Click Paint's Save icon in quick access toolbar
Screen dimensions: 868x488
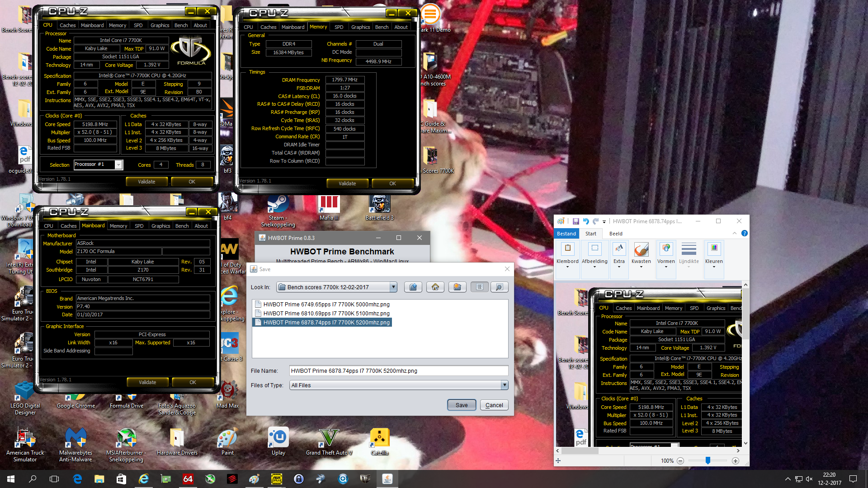[576, 221]
